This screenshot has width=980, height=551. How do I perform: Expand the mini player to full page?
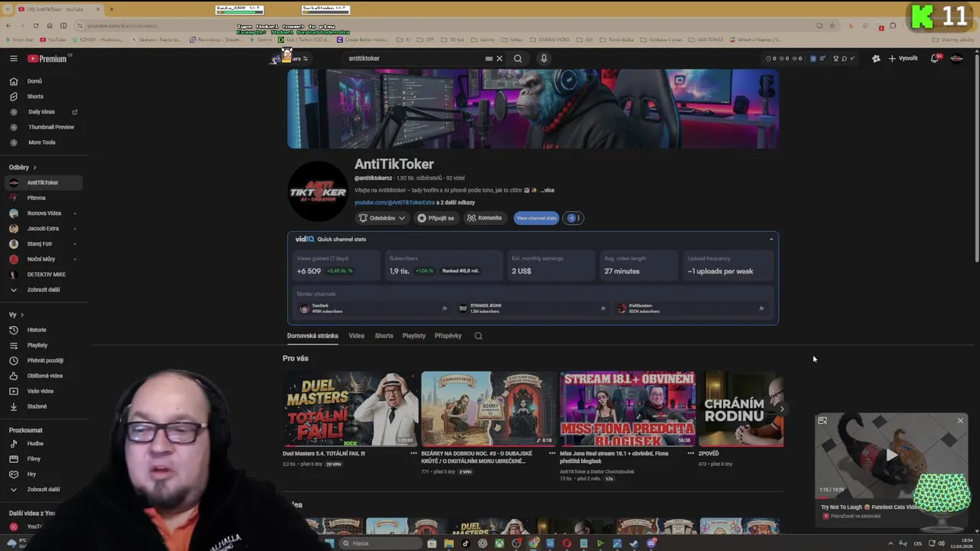pos(822,420)
